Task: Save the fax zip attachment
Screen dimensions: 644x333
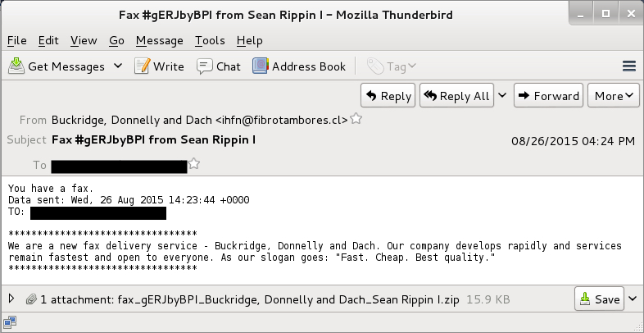Action: (600, 299)
